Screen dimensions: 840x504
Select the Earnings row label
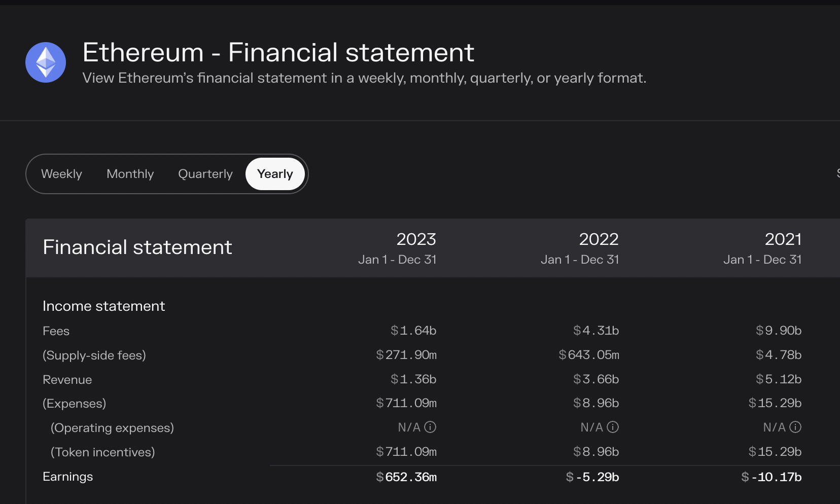(x=68, y=477)
